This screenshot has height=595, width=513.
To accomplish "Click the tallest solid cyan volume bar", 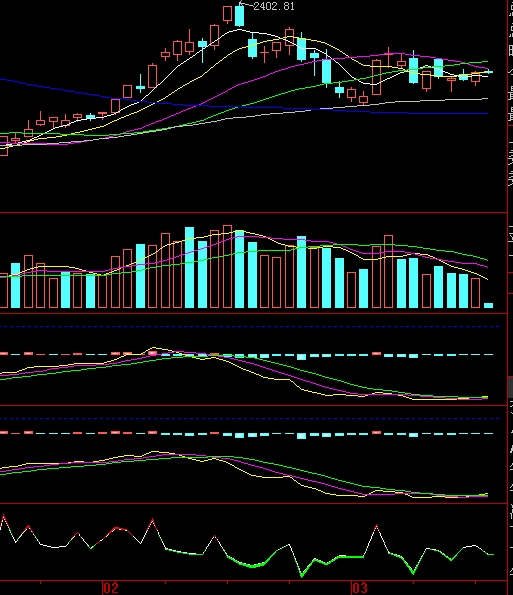I will click(x=189, y=267).
